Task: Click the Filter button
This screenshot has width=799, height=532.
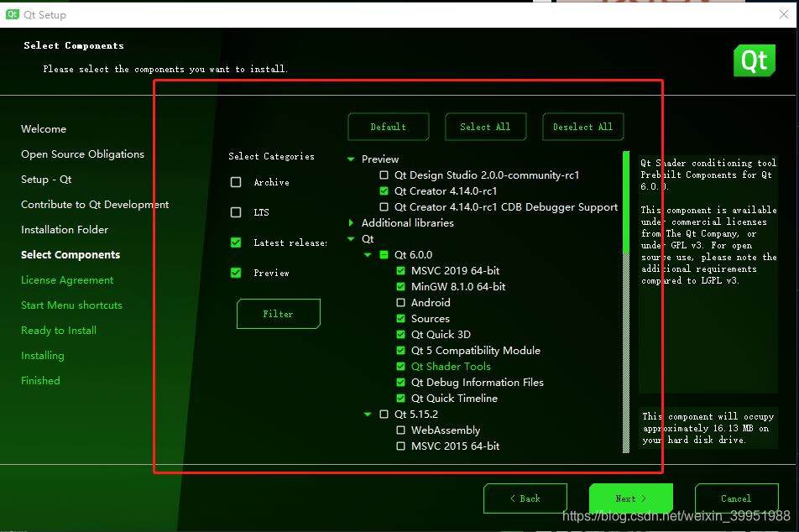Action: coord(279,314)
